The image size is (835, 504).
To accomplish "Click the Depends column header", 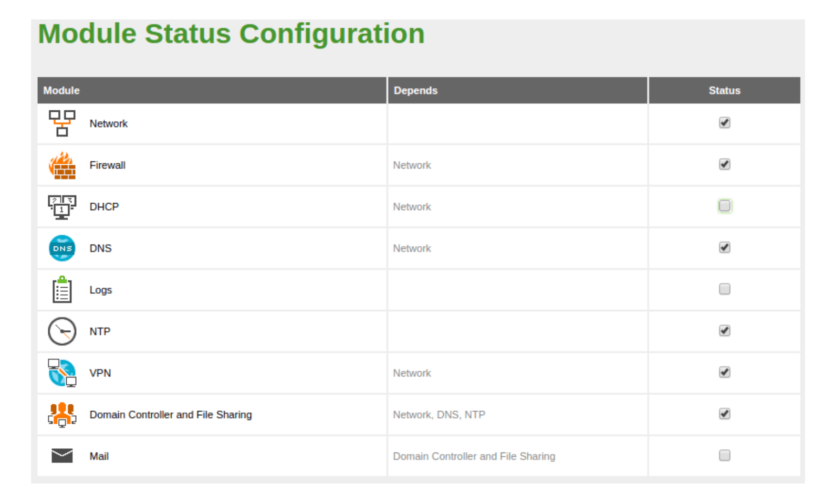I will coord(415,90).
